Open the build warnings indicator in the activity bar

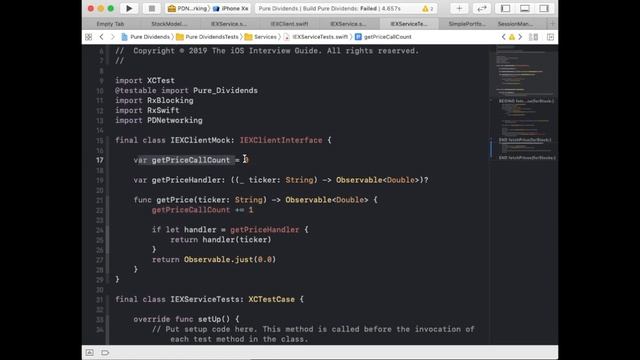click(x=428, y=9)
